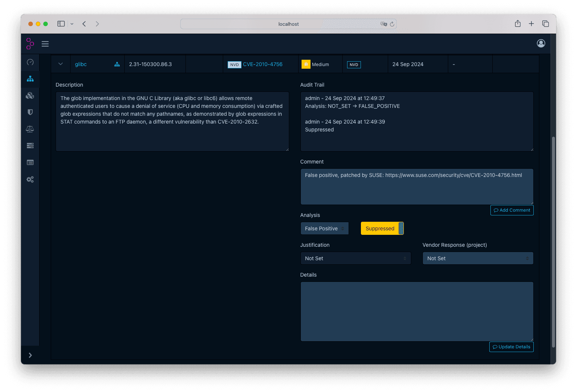The width and height of the screenshot is (577, 392).
Task: Open the Justification dropdown
Action: (x=355, y=258)
